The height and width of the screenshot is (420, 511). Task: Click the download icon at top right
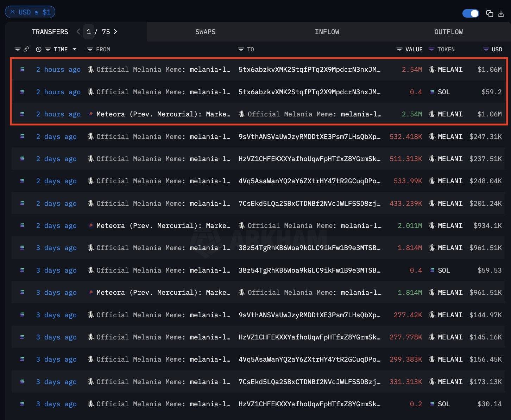(501, 13)
